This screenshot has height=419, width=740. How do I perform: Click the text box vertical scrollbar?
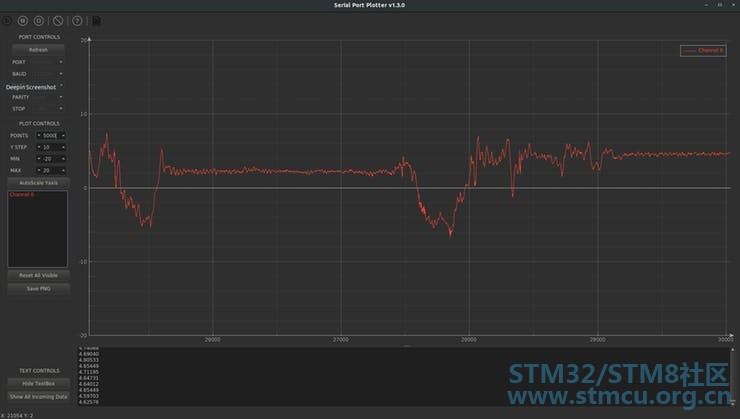732,377
